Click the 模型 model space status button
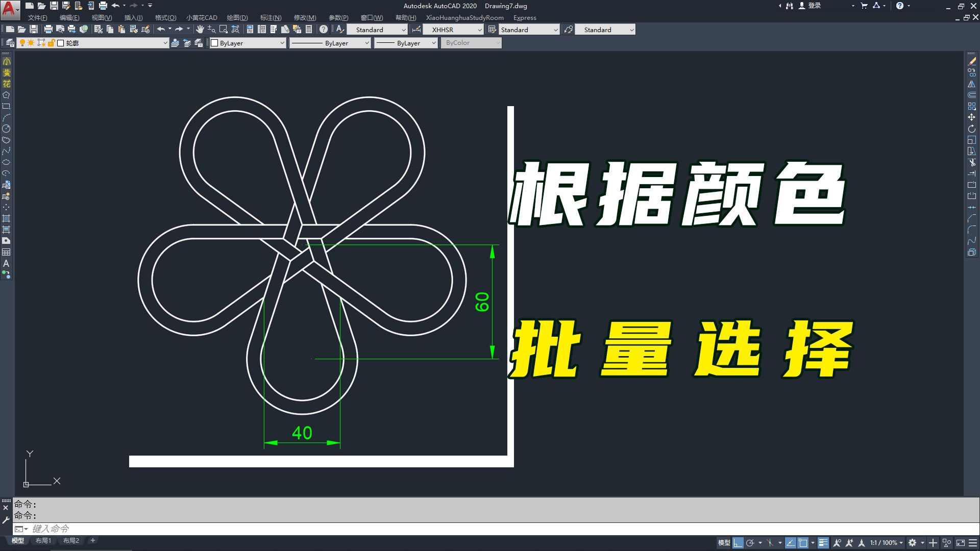980x551 pixels. (724, 543)
